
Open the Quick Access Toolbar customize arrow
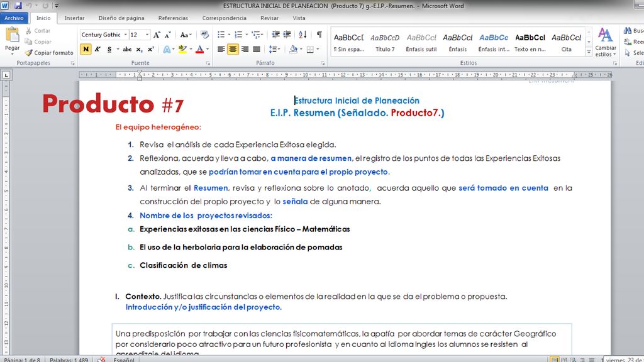tap(57, 6)
